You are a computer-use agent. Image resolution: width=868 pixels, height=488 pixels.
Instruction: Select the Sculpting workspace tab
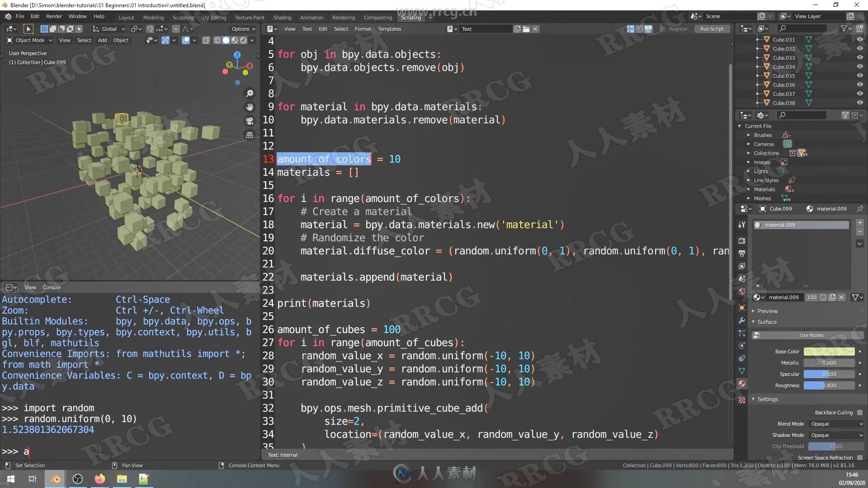pos(183,17)
